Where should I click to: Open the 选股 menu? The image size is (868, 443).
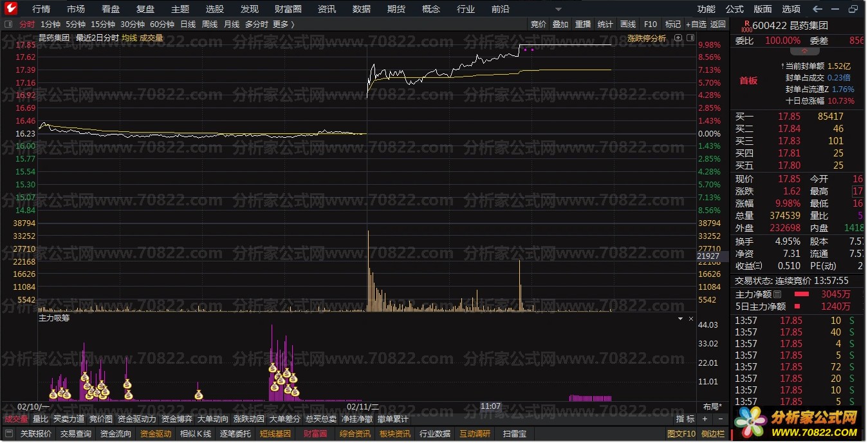215,9
